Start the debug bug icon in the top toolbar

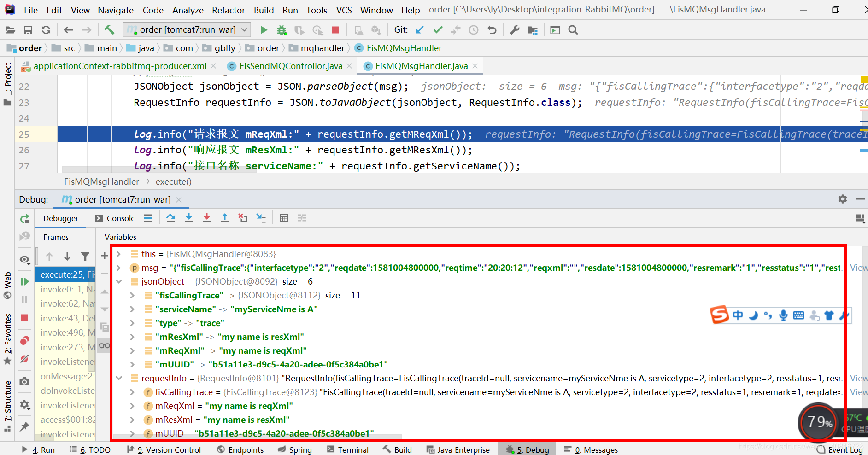282,30
